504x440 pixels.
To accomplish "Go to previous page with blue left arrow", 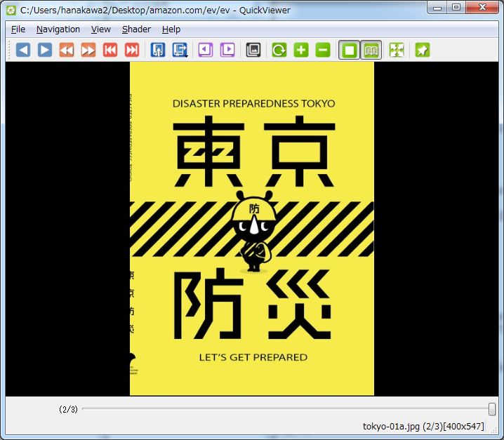I will (x=23, y=50).
